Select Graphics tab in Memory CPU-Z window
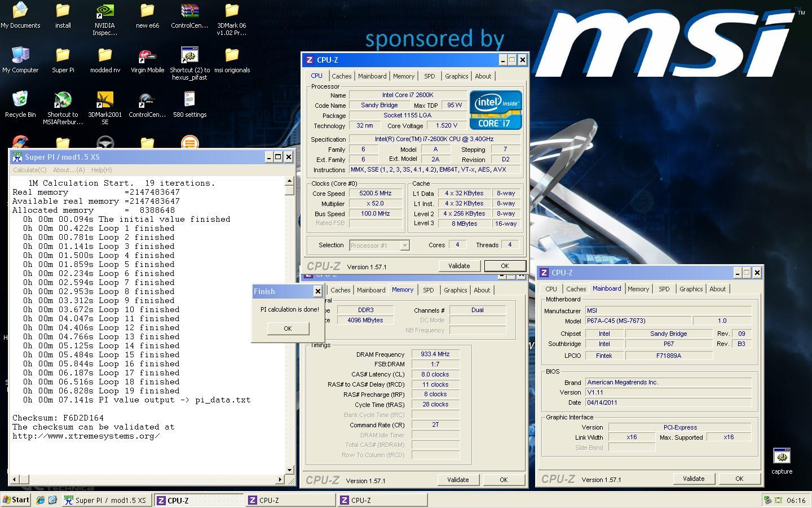Image resolution: width=812 pixels, height=508 pixels. (x=455, y=290)
